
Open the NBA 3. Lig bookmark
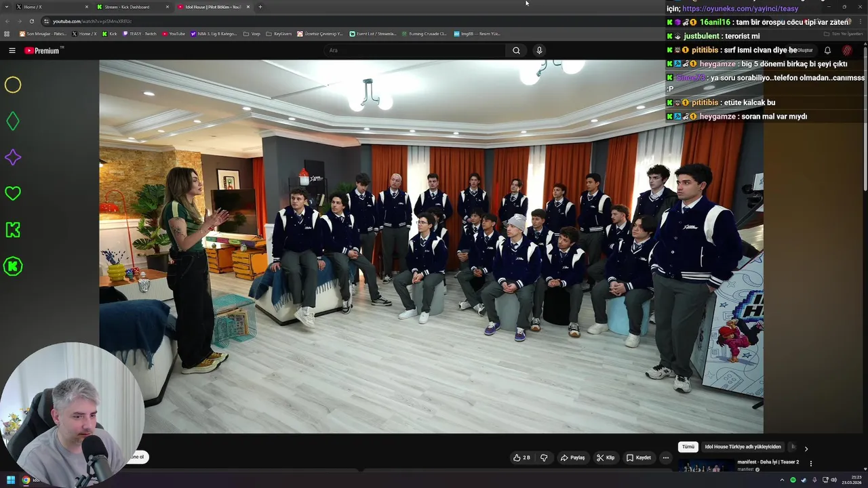[x=214, y=33]
